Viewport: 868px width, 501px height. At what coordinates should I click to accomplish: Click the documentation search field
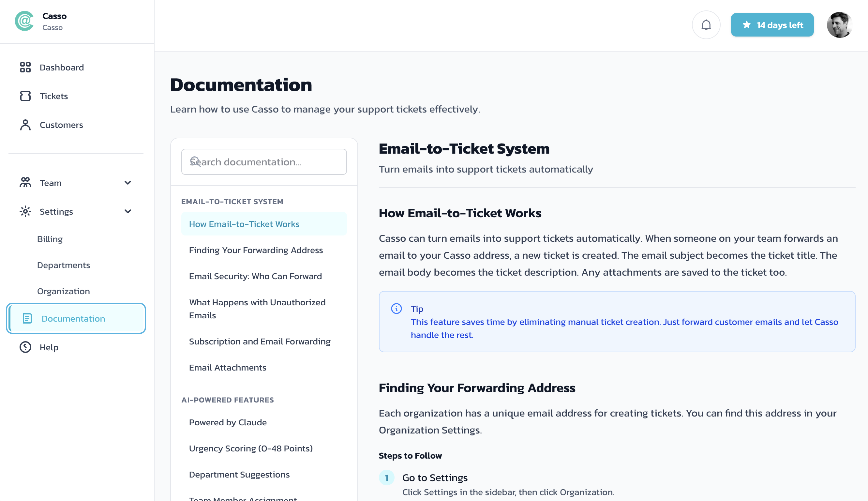[264, 162]
